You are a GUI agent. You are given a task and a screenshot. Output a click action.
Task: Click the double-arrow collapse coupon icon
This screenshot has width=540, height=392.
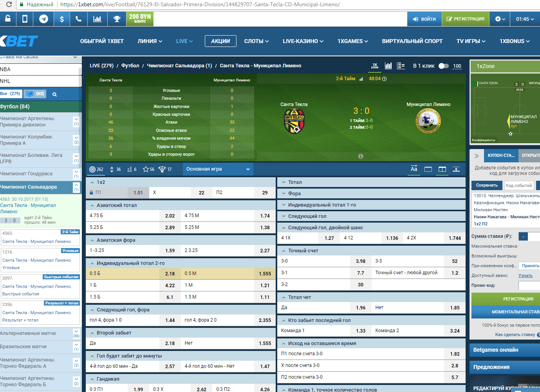coord(477,156)
